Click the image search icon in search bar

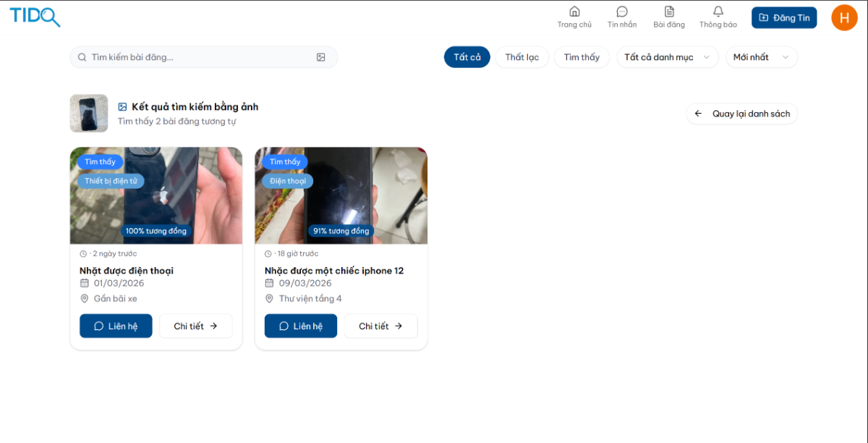click(x=321, y=57)
